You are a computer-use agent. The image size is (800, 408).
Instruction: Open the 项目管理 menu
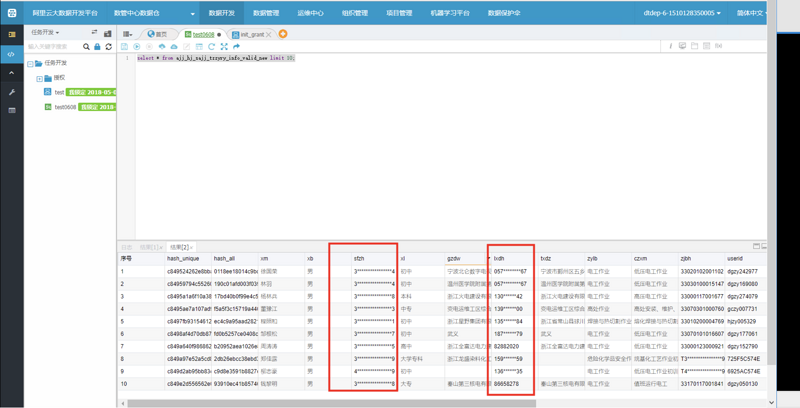tap(399, 13)
